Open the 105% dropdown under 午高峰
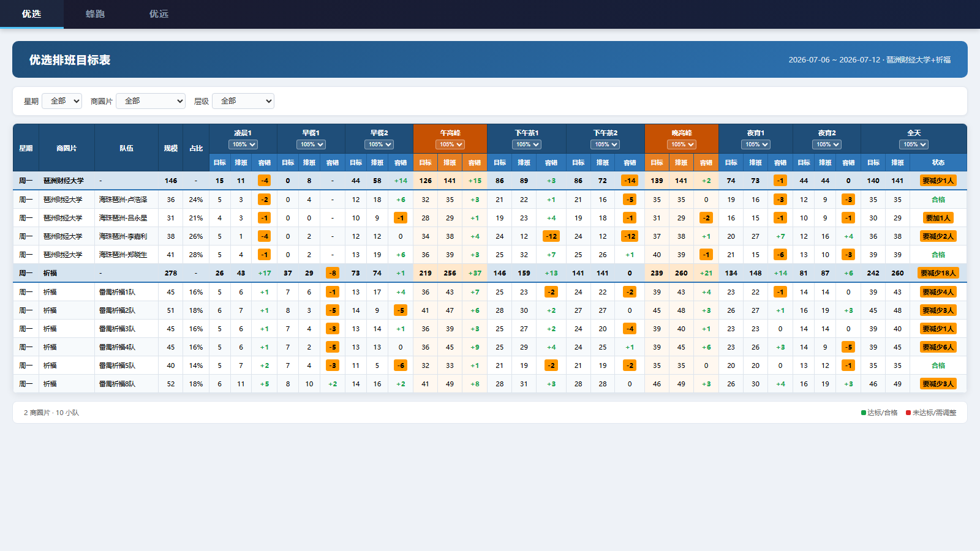This screenshot has width=980, height=551. pyautogui.click(x=450, y=144)
